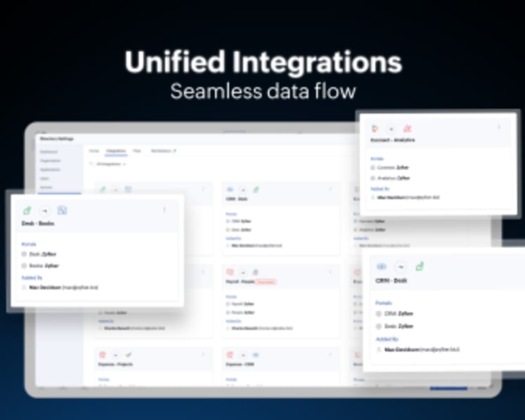Switch to the Home tab
Viewport: 525px width, 420px height.
(94, 151)
